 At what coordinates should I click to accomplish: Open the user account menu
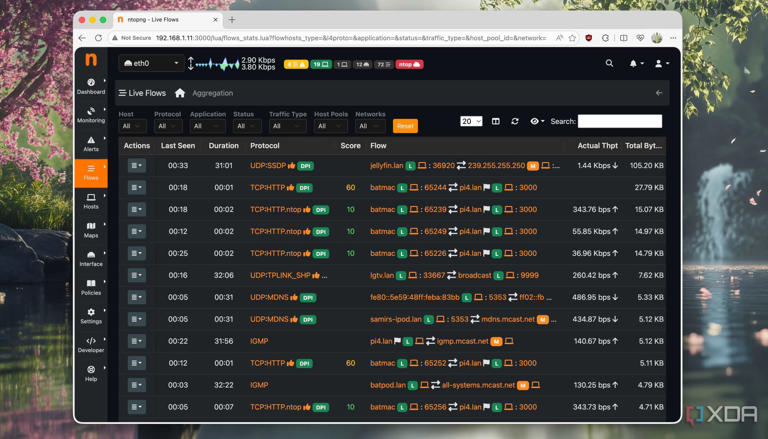coord(661,64)
